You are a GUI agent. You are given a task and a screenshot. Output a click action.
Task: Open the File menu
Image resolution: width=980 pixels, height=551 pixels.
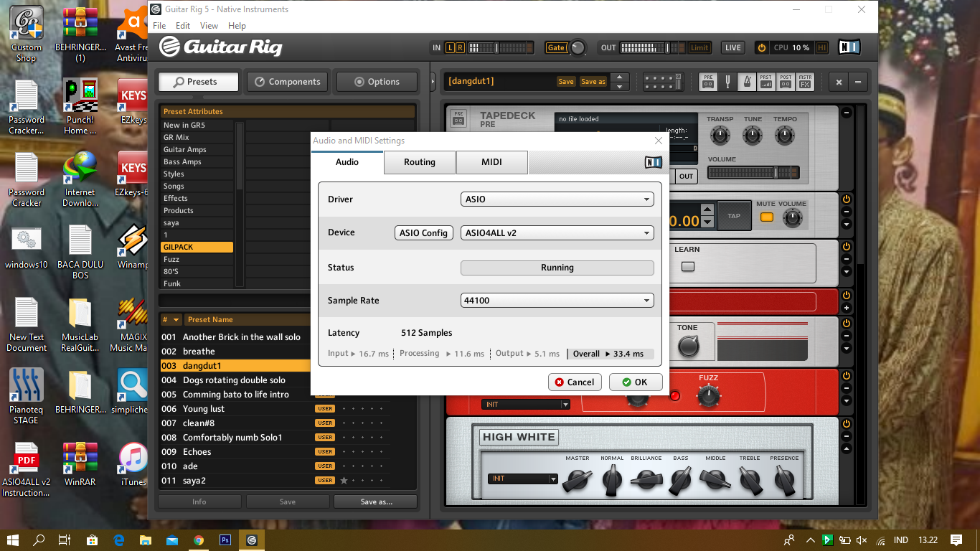point(159,26)
